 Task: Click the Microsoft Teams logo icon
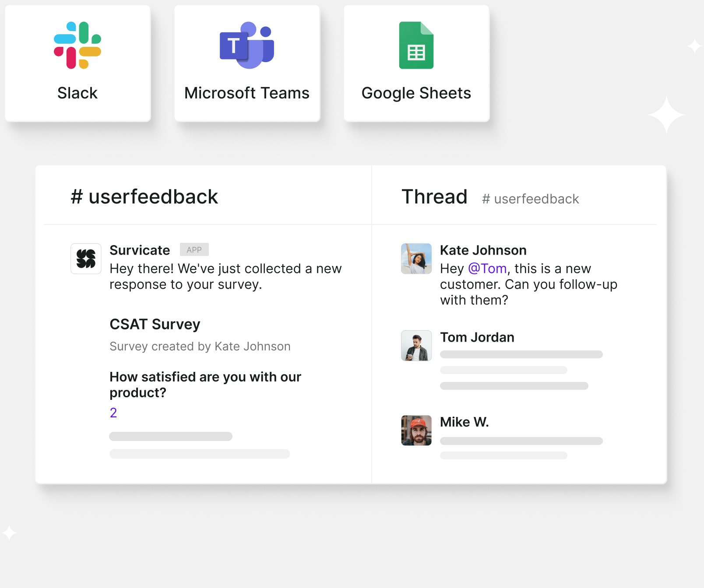(x=247, y=45)
